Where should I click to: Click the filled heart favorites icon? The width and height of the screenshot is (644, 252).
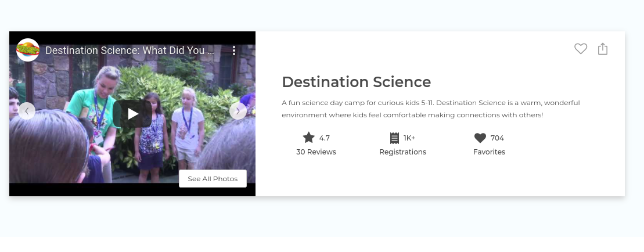[480, 138]
